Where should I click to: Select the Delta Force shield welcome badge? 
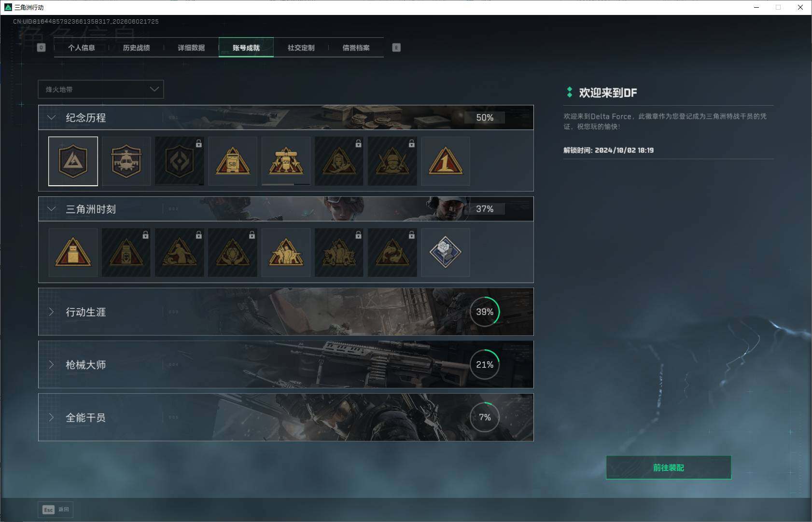(73, 161)
